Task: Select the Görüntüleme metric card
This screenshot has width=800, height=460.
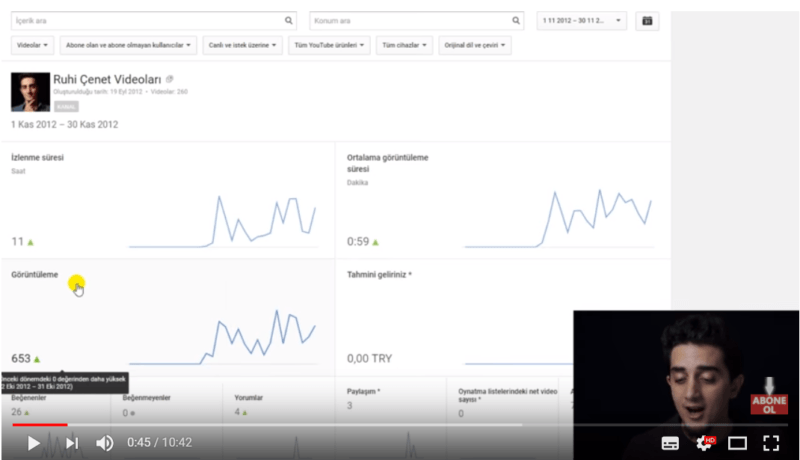Action: point(35,274)
